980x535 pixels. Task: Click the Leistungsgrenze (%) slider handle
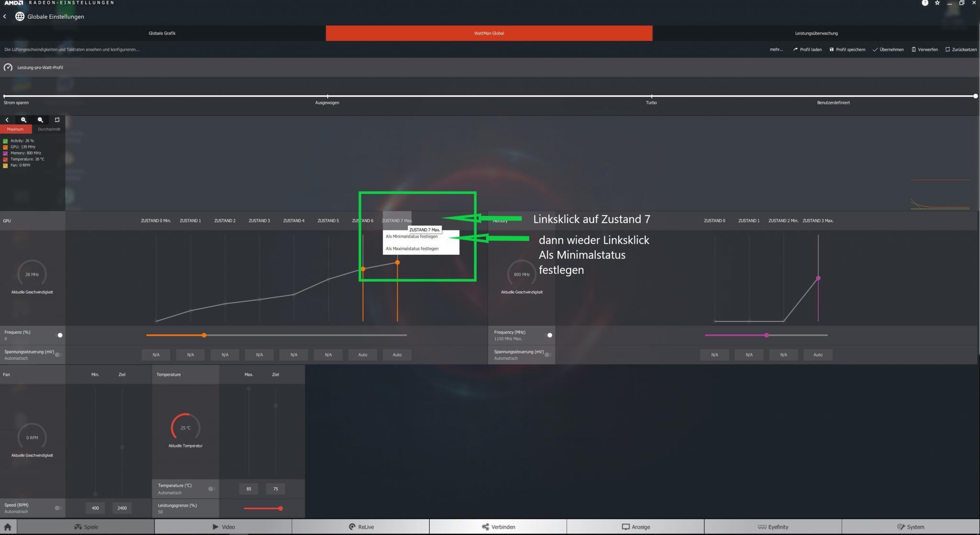pos(280,509)
